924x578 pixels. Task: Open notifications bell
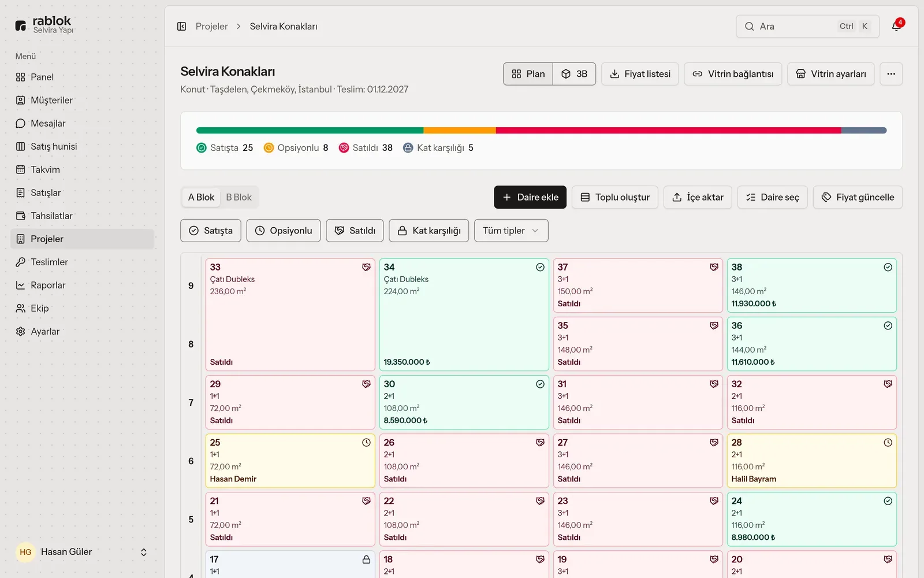point(896,26)
